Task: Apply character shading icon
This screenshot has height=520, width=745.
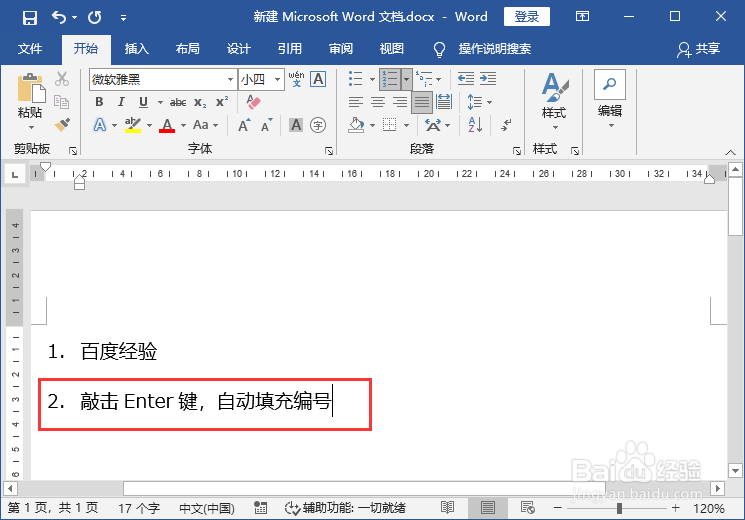Action: click(x=296, y=125)
